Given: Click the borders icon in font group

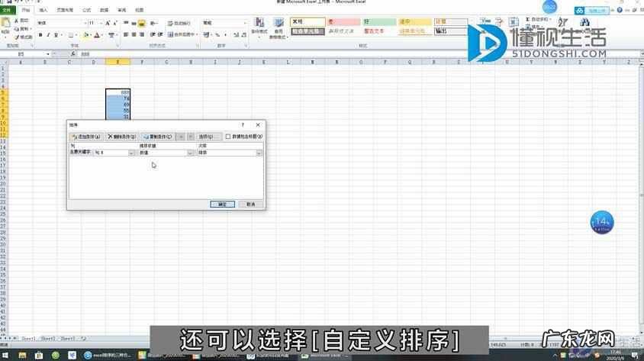Looking at the screenshot, I should (71, 35).
